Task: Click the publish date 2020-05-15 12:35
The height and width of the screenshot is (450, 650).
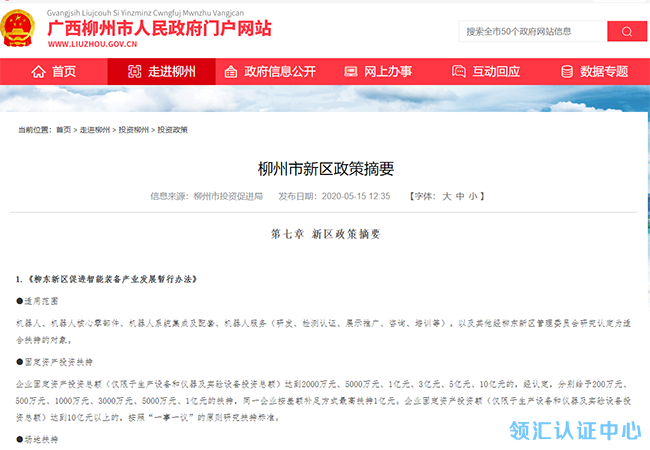Action: 356,196
